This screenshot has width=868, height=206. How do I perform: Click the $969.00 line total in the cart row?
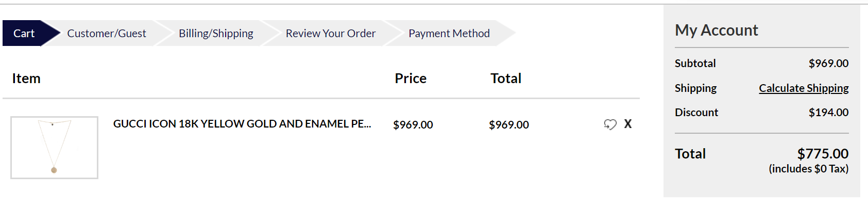[x=509, y=125]
